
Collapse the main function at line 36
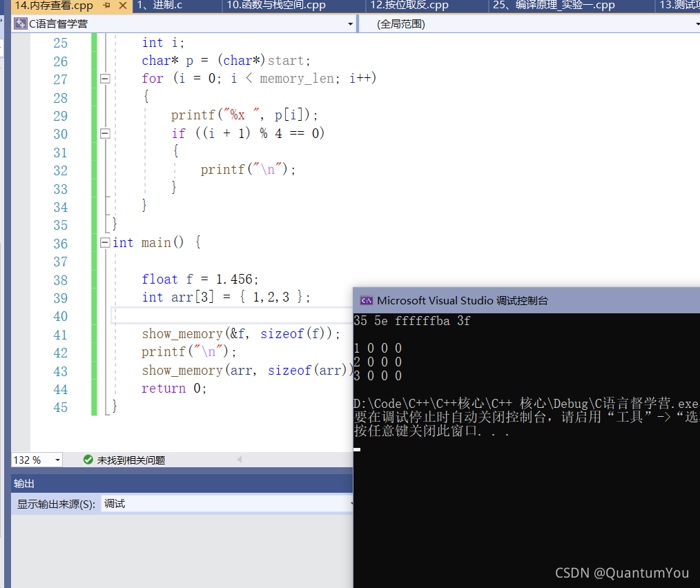coord(105,243)
